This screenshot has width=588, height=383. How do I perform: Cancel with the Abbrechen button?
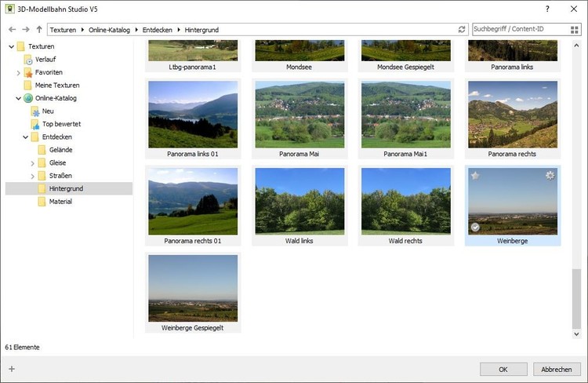557,369
